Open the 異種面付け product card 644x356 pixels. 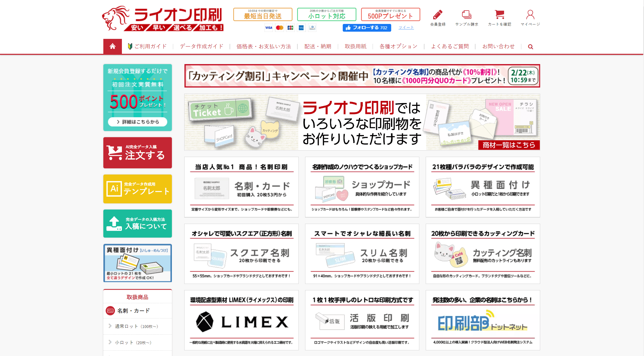pos(483,187)
